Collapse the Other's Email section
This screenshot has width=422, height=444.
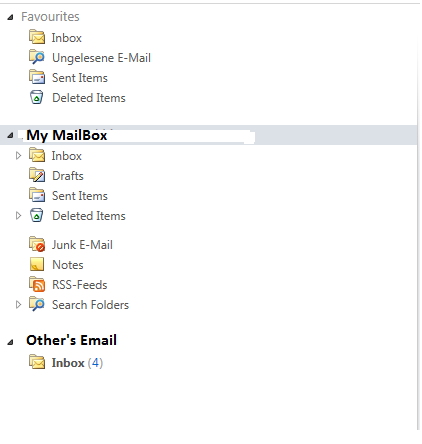click(10, 342)
